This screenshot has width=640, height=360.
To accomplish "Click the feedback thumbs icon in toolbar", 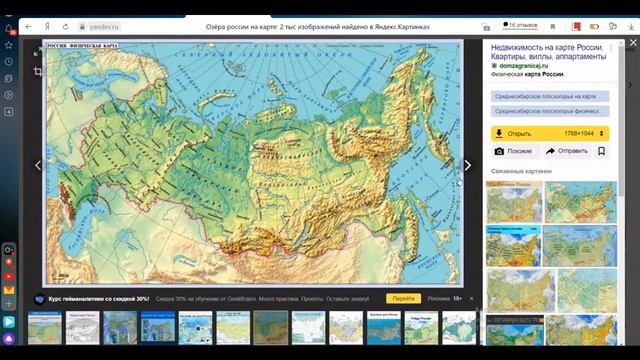I will click(x=613, y=27).
